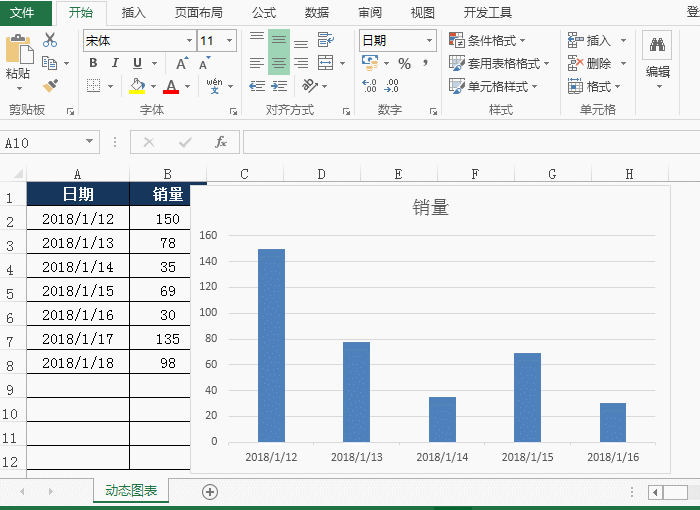Apply Percent style format
The image size is (700, 510).
click(x=404, y=63)
